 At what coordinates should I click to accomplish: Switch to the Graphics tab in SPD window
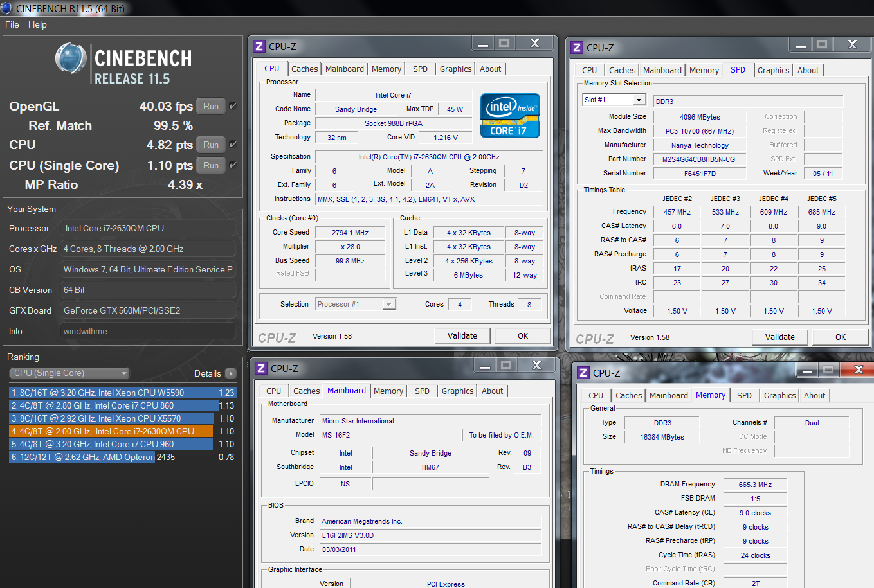tap(773, 70)
